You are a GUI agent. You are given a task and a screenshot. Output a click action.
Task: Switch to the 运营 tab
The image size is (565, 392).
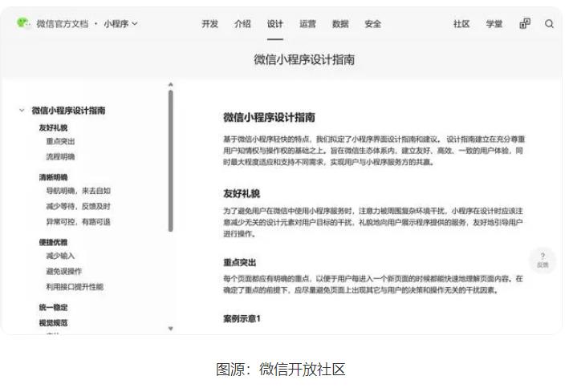pos(307,24)
